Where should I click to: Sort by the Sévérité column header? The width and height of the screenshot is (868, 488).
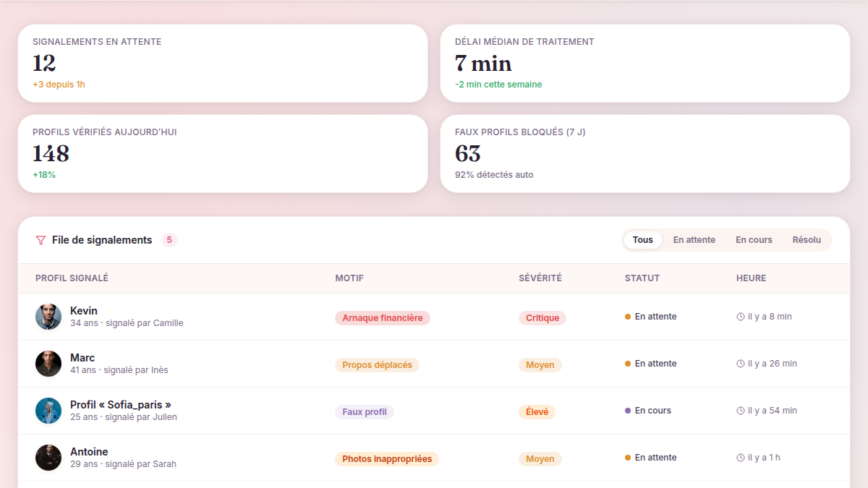pos(540,278)
